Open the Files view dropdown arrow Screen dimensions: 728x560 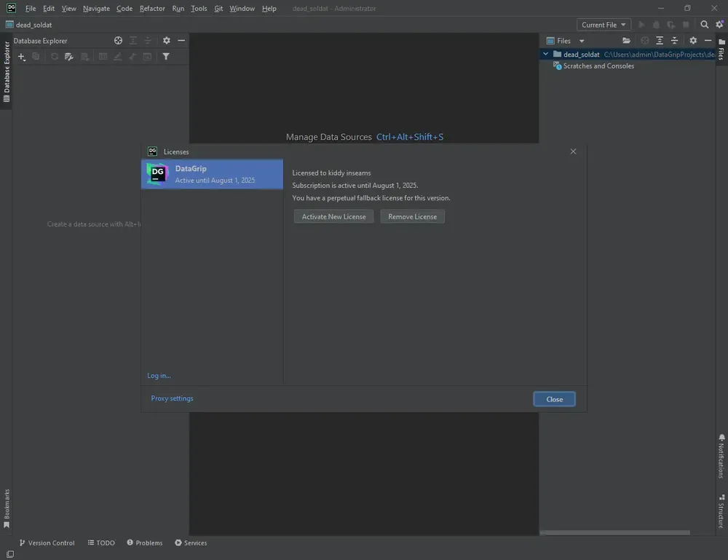click(581, 41)
